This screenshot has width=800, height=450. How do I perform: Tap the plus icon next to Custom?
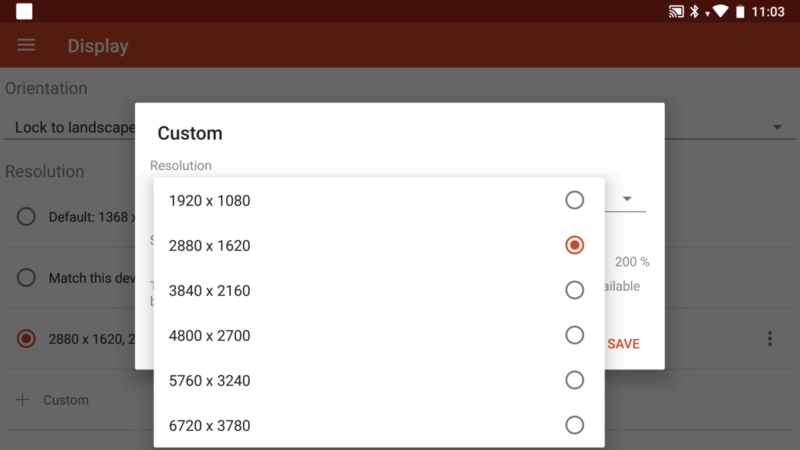pos(22,399)
